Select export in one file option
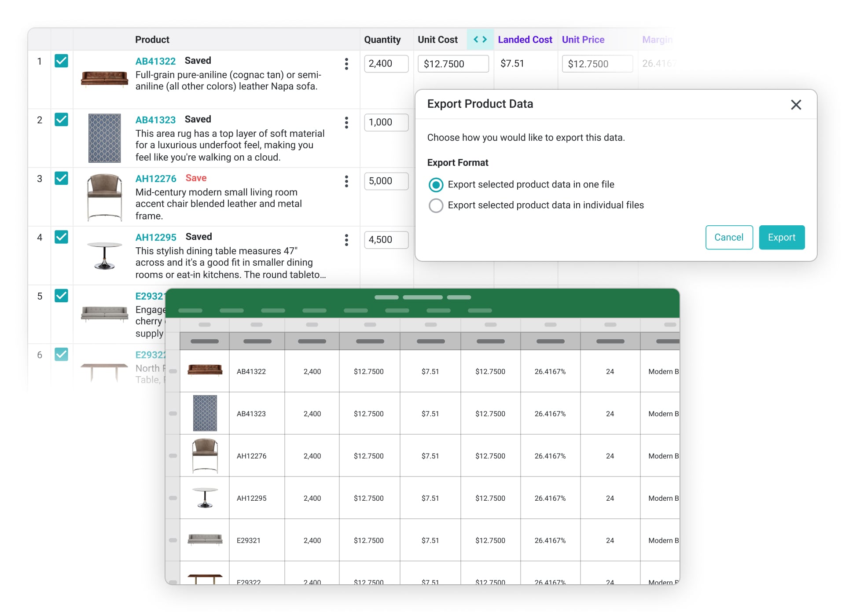The width and height of the screenshot is (845, 616). 436,185
